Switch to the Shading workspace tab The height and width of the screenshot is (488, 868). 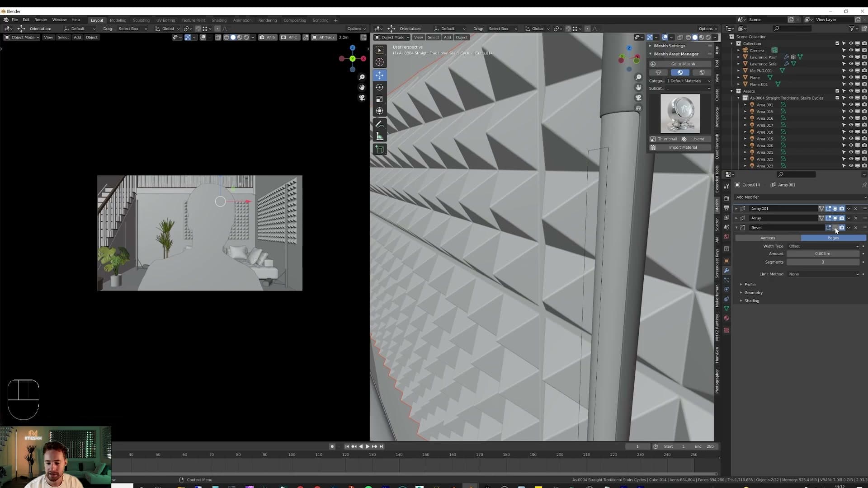point(219,20)
